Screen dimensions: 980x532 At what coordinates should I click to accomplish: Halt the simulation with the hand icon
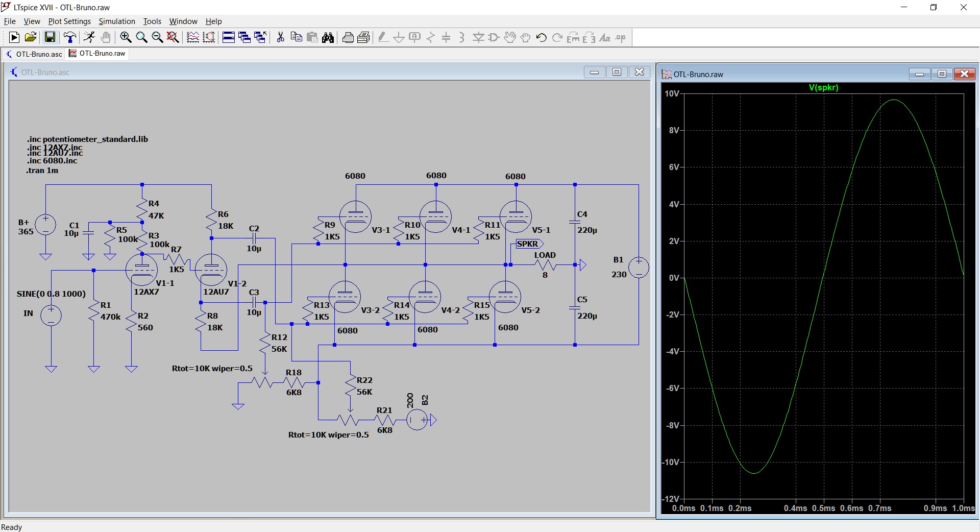point(106,37)
